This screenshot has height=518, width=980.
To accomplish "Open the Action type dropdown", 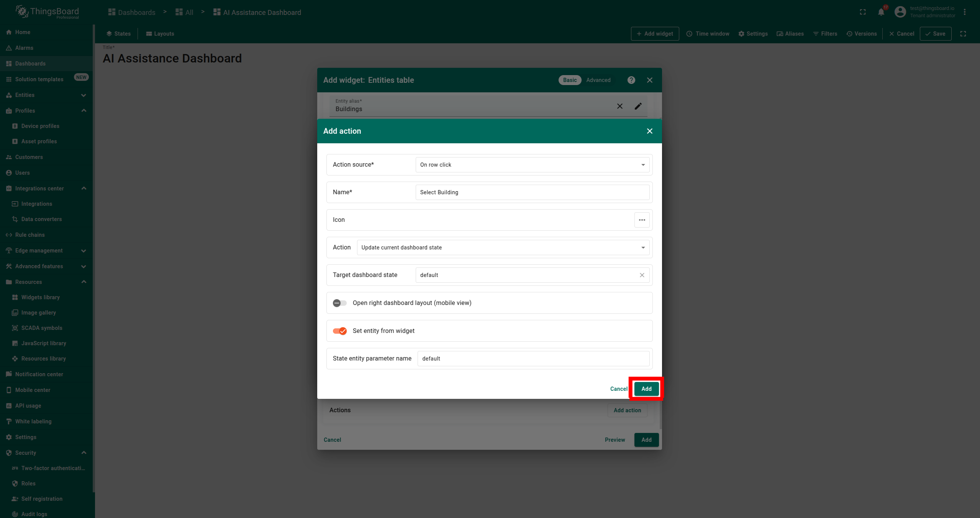I will (x=503, y=248).
